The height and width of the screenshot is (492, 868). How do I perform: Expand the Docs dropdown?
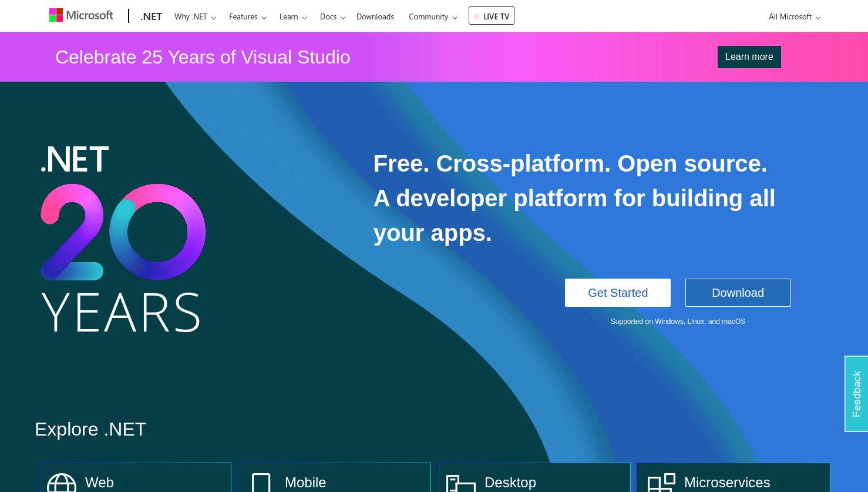pyautogui.click(x=332, y=16)
